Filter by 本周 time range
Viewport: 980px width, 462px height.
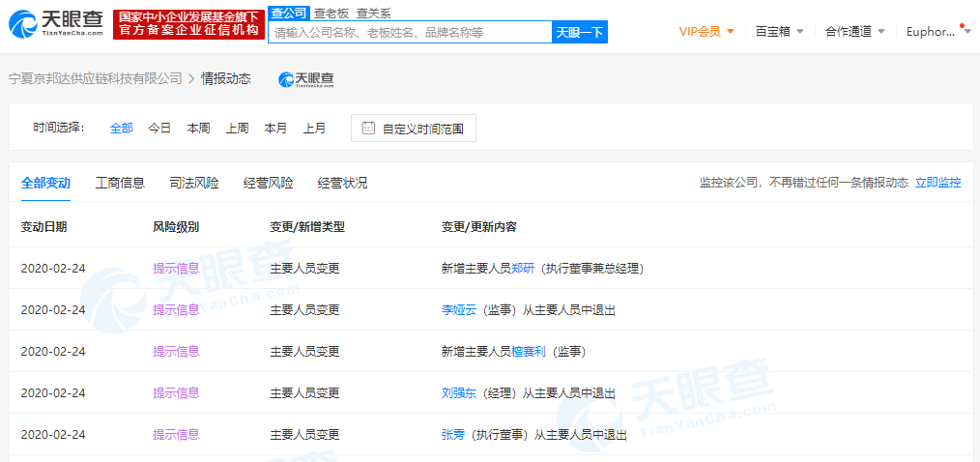tap(198, 128)
